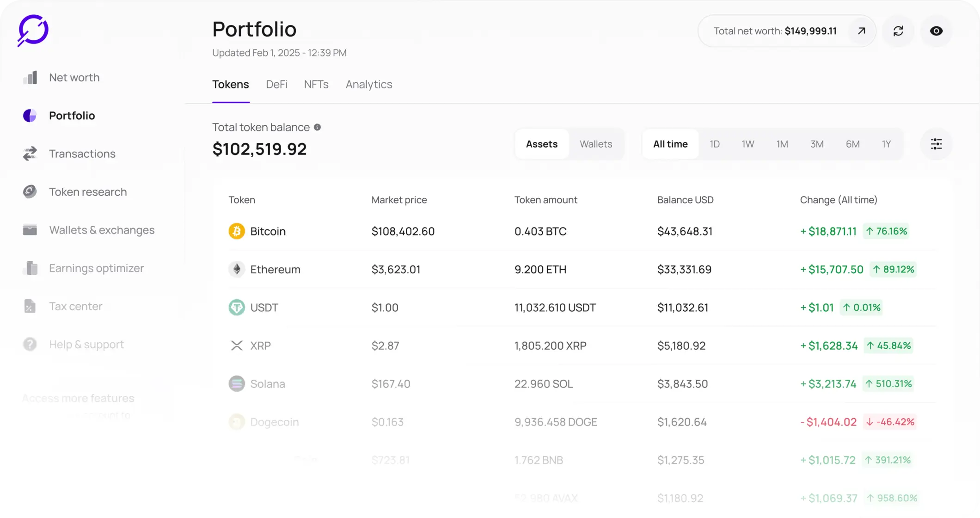Open the DeFi tab
The height and width of the screenshot is (518, 980).
pos(276,85)
